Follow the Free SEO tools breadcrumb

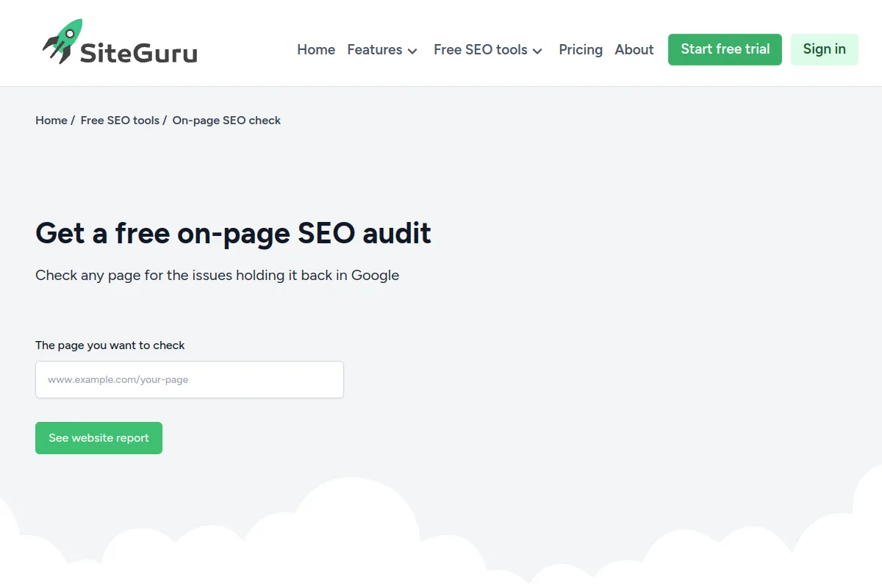120,121
